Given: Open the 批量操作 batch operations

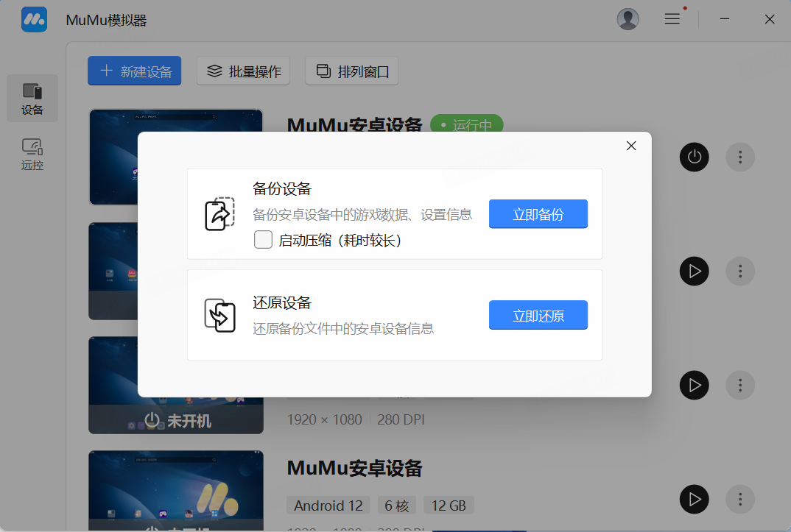Looking at the screenshot, I should pos(244,71).
